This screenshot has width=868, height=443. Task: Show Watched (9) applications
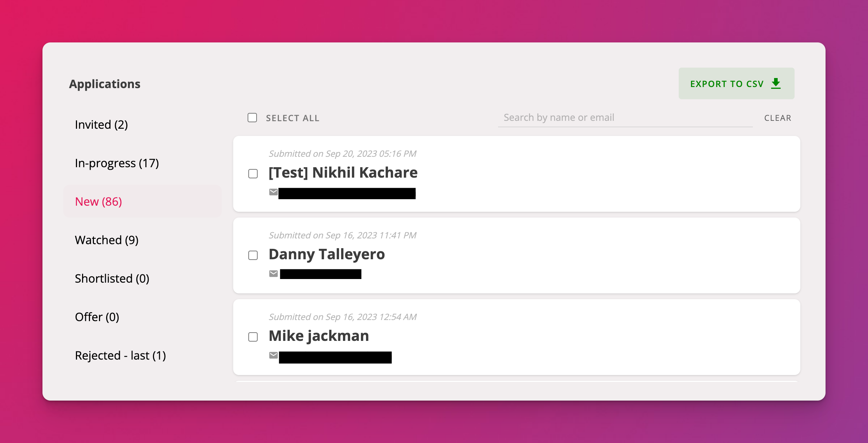pos(107,240)
